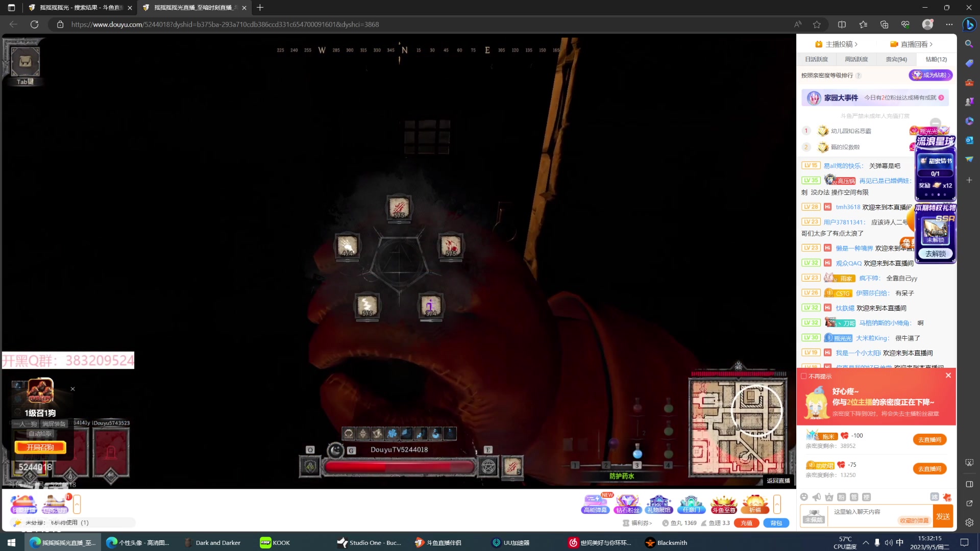Open Edge sidebar Outlook icon
Image resolution: width=980 pixels, height=551 pixels.
point(969,140)
